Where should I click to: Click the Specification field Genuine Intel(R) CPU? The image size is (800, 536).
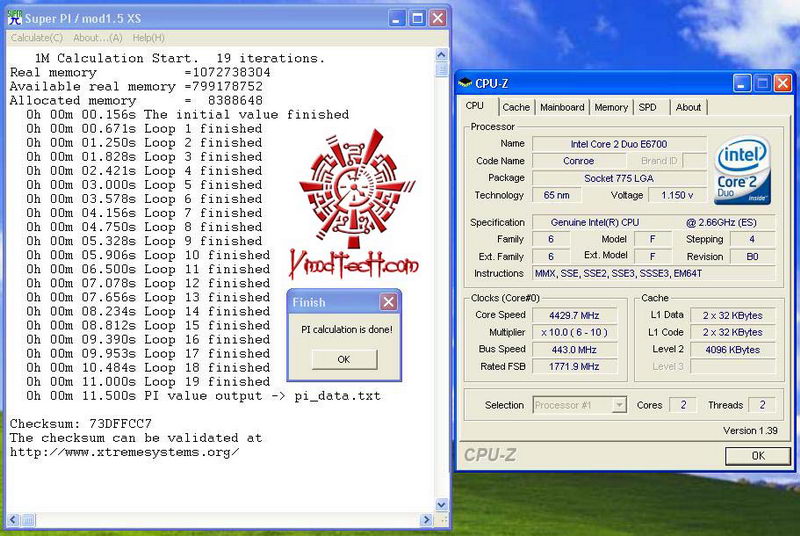(x=654, y=222)
